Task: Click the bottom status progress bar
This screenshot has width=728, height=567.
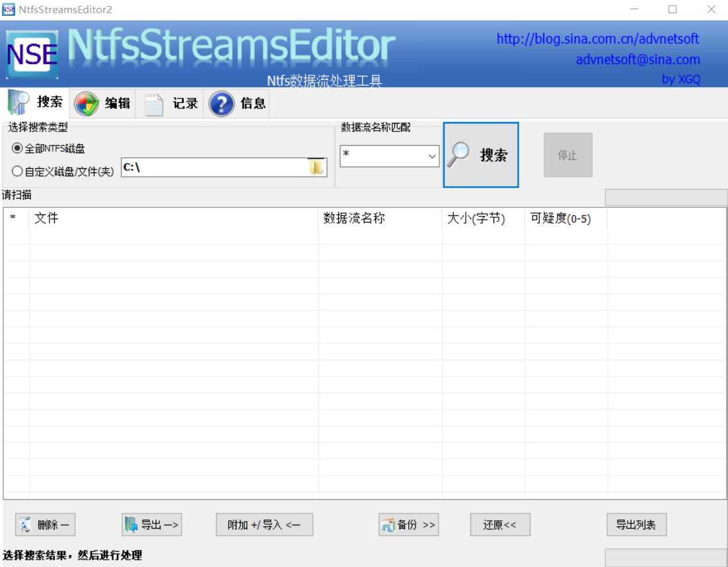Action: [666, 558]
